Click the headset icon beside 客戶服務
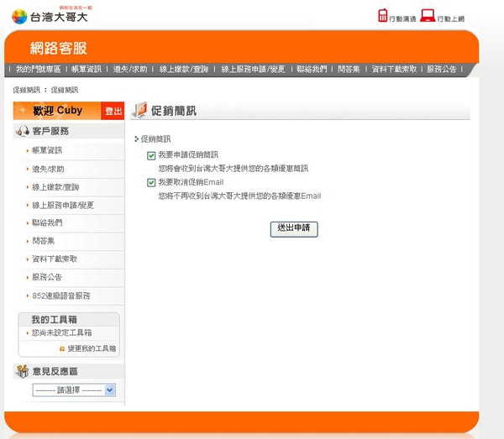The image size is (504, 439). click(x=23, y=131)
